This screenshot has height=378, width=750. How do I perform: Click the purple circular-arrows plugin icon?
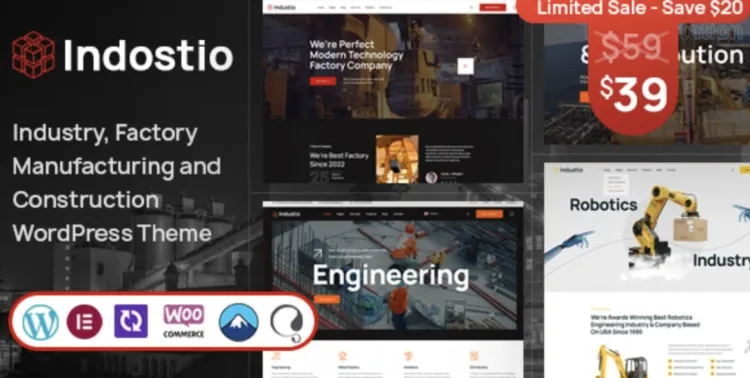tap(131, 321)
